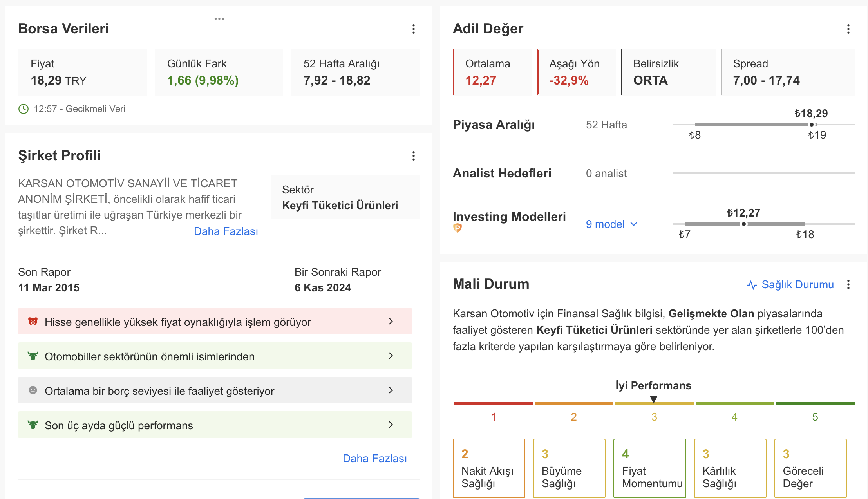
Task: Expand the Son üç ayda güçlü performans row
Action: [x=215, y=425]
